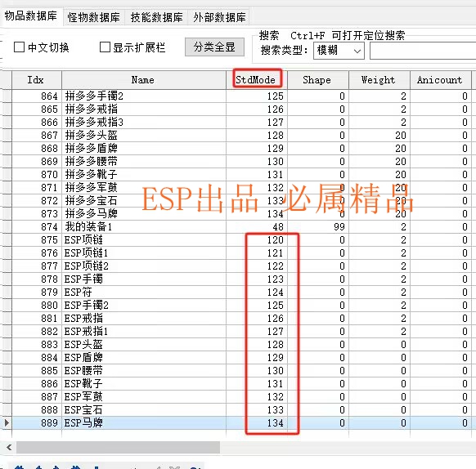The height and width of the screenshot is (469, 476).
Task: Enable the 中文切换 checkbox
Action: (x=19, y=47)
